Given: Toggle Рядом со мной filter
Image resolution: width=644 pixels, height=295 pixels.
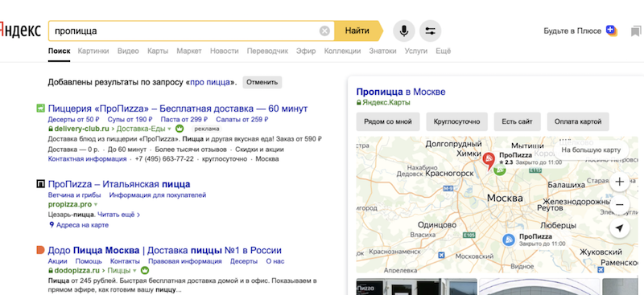Looking at the screenshot, I should (x=388, y=121).
